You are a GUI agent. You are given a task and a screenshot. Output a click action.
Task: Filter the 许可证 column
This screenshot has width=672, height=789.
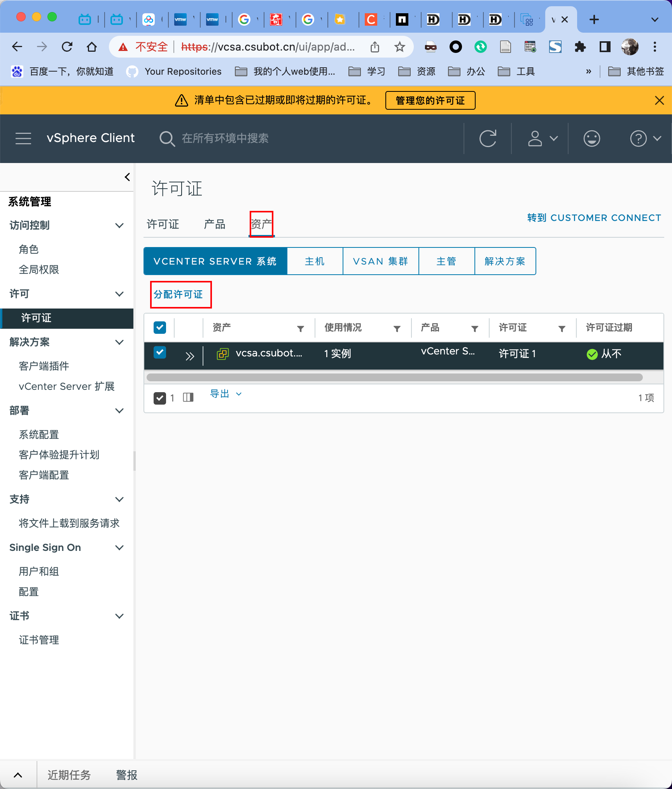[562, 329]
